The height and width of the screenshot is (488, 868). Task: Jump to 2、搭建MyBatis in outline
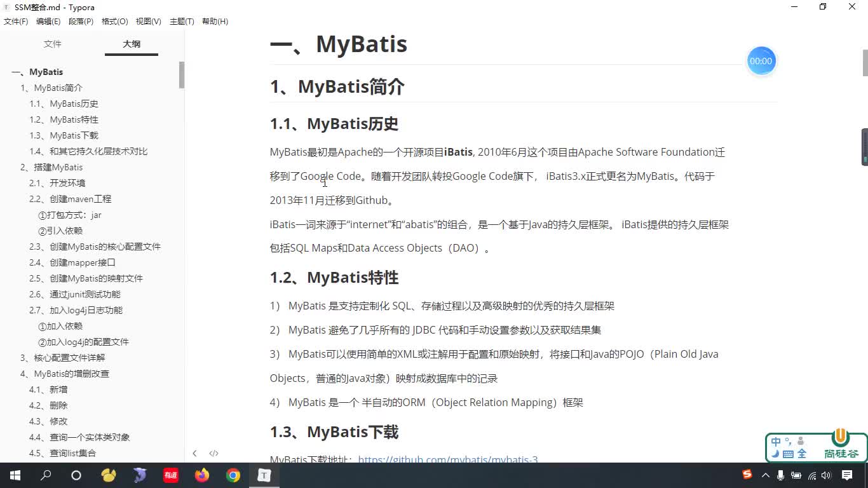point(51,167)
